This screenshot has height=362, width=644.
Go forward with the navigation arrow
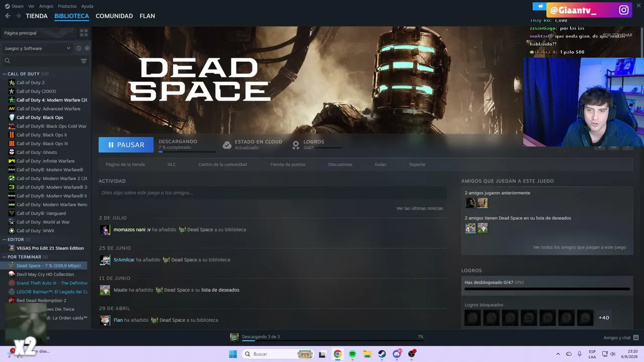click(18, 16)
